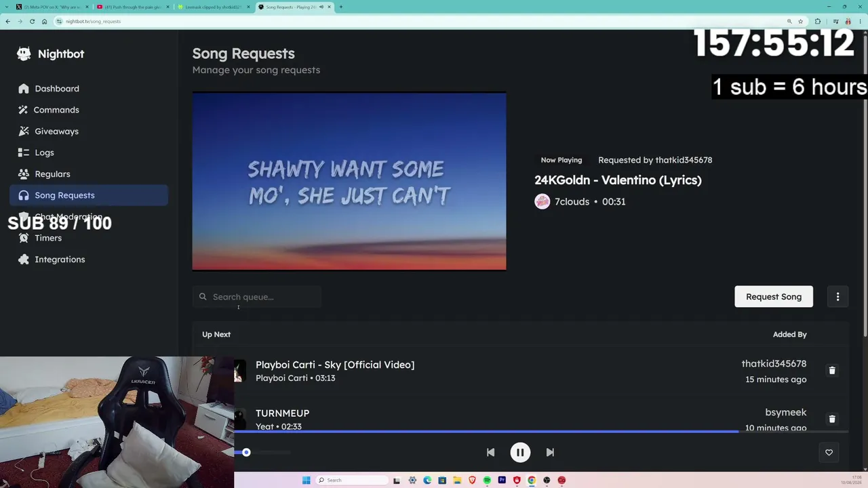Click the 7clouds channel avatar
The image size is (868, 488).
click(542, 201)
